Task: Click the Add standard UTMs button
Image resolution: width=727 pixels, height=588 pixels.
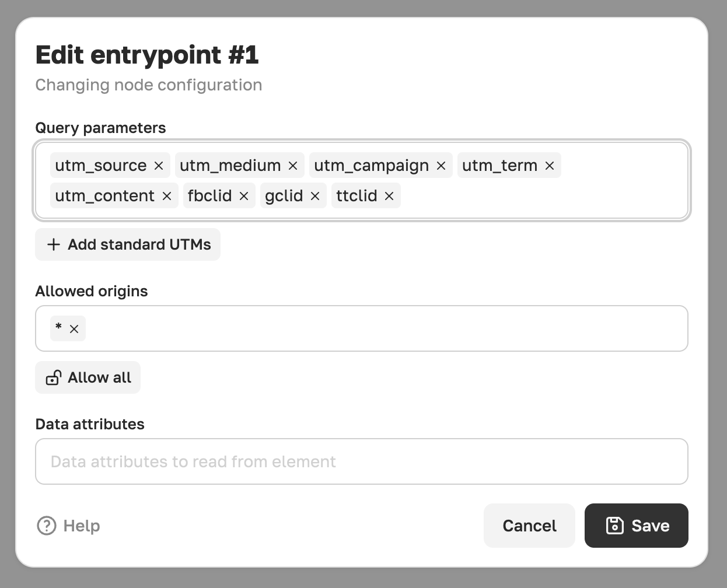Action: [x=128, y=244]
